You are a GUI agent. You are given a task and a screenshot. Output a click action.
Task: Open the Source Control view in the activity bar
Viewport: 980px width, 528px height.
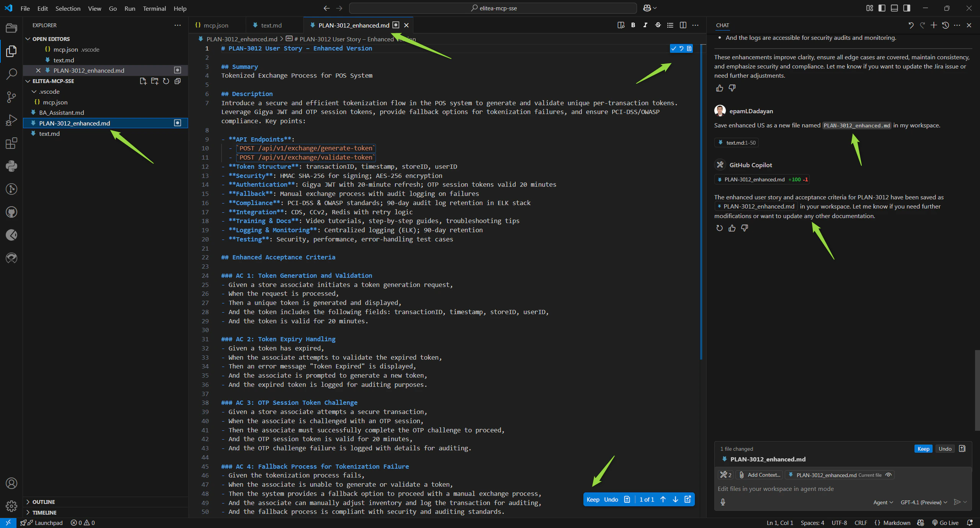pos(11,97)
